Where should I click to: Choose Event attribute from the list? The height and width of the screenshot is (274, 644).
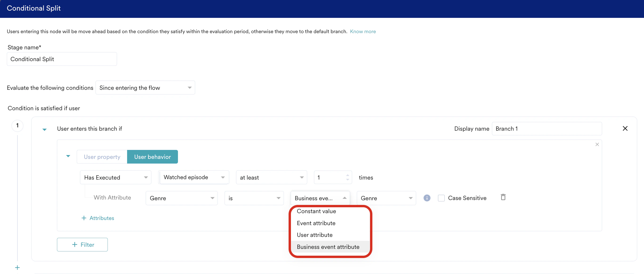316,223
